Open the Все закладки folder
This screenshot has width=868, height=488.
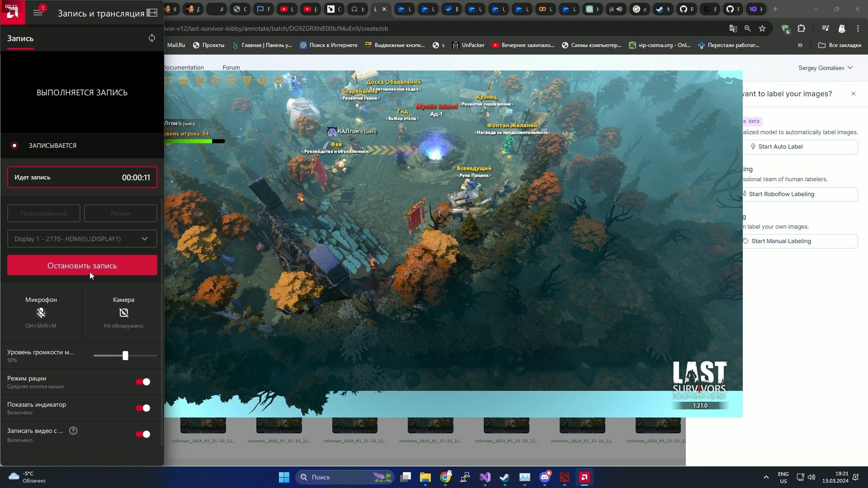(x=840, y=45)
